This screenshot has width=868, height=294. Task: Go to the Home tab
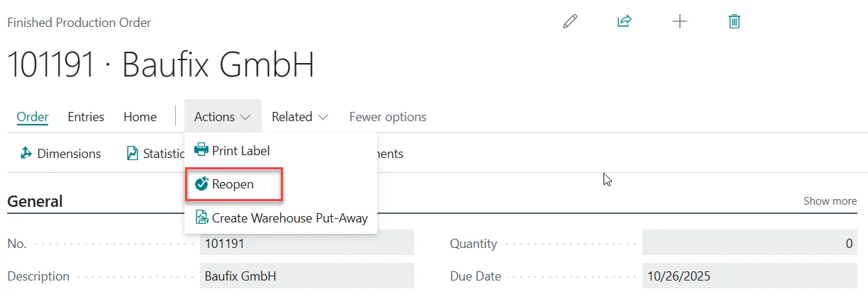tap(140, 117)
